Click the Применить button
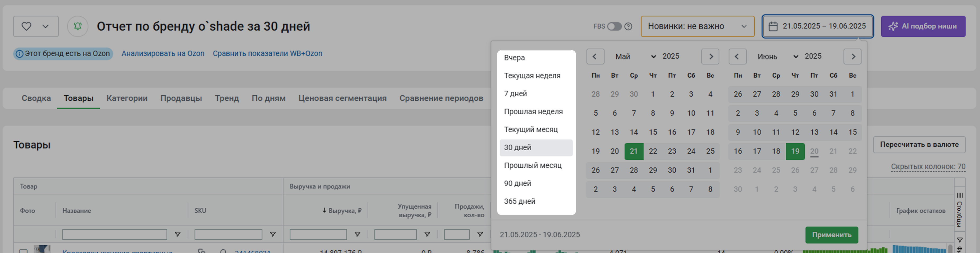 click(832, 235)
